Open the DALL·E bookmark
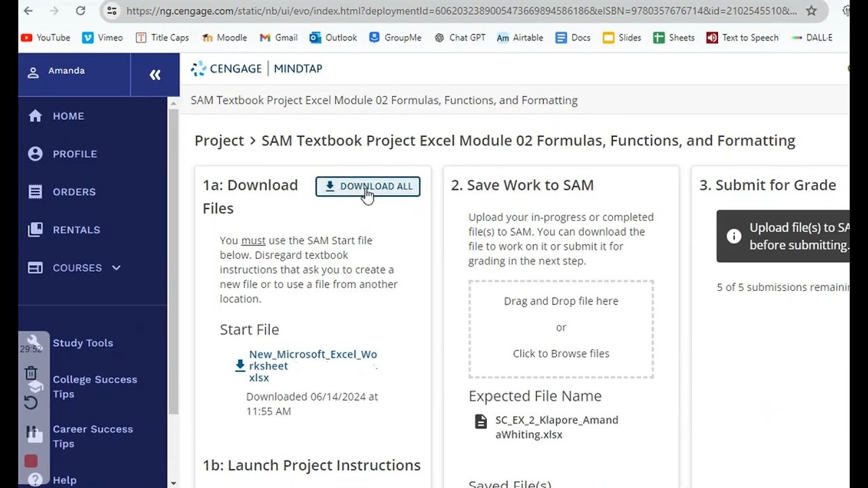 click(812, 37)
